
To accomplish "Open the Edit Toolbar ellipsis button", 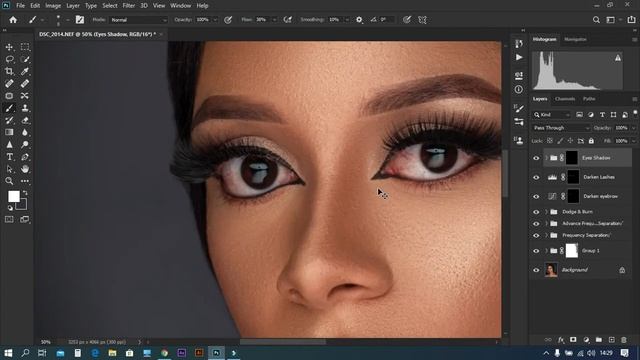I will pyautogui.click(x=25, y=181).
